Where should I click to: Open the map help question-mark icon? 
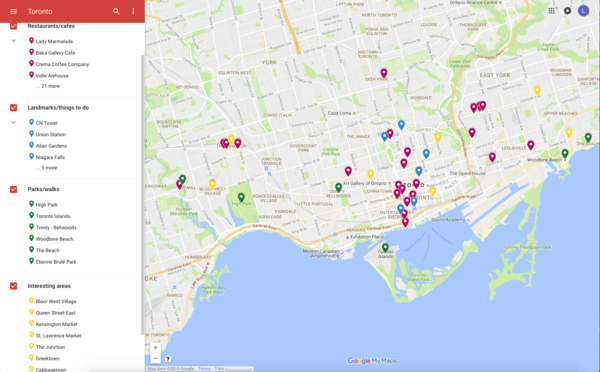coord(168,359)
